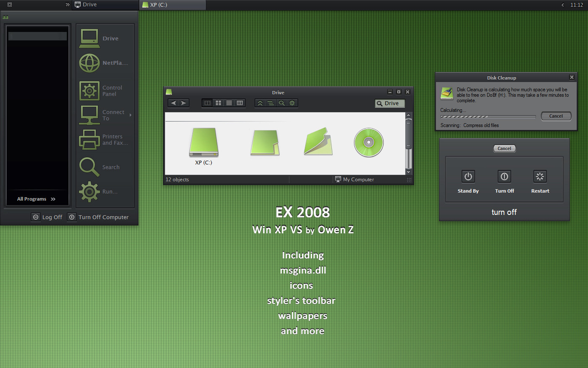Click 'My Computer' in the status bar
Viewport: 588px width, 368px height.
click(354, 180)
